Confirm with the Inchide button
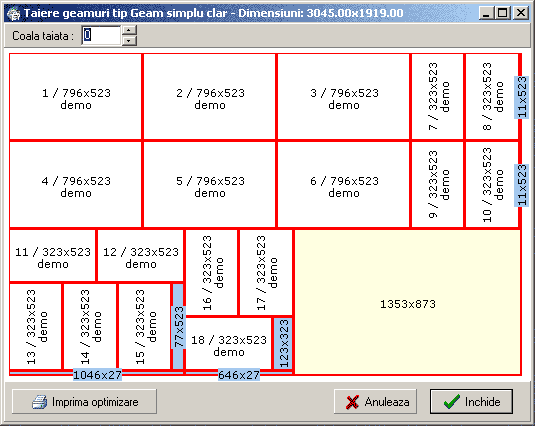 tap(471, 401)
